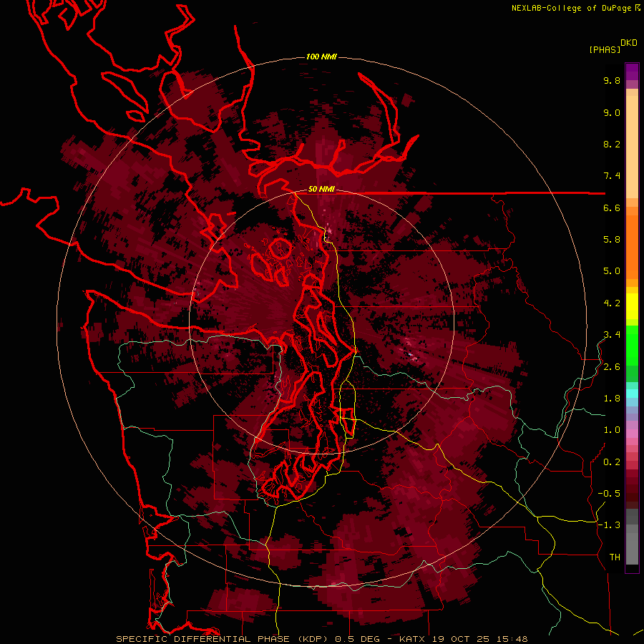Click the [PHAS] legend unit label
Viewport: 644px width, 644px height.
pos(605,49)
